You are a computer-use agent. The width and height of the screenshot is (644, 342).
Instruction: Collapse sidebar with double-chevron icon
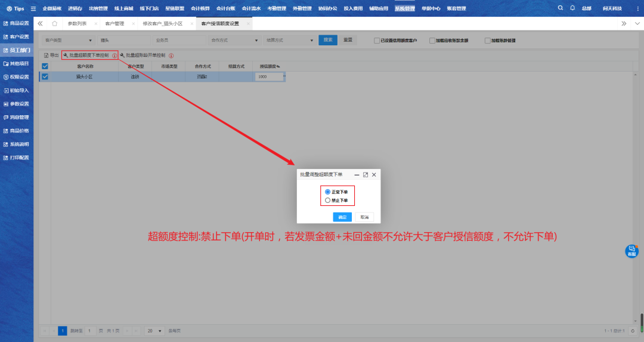pos(41,23)
